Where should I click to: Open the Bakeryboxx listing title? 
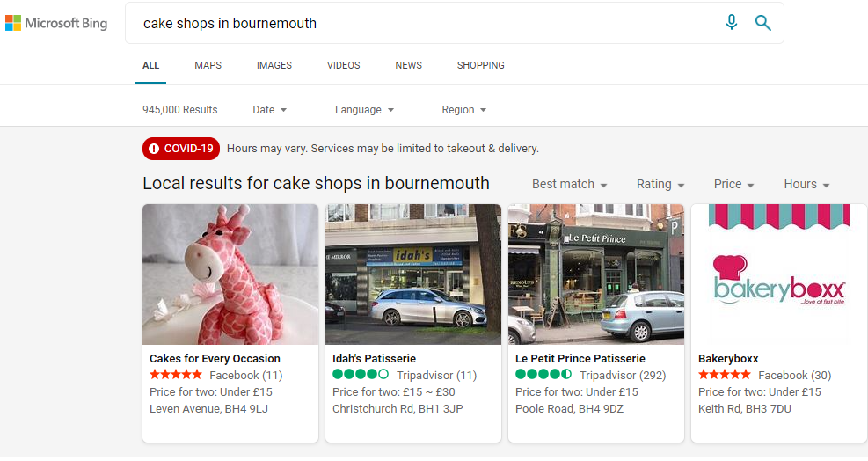tap(728, 358)
